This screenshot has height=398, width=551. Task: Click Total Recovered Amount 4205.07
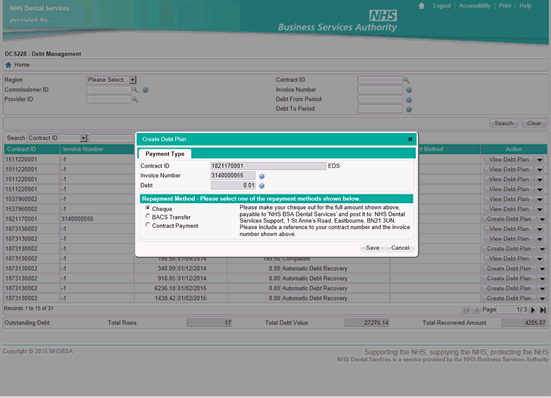pyautogui.click(x=524, y=322)
